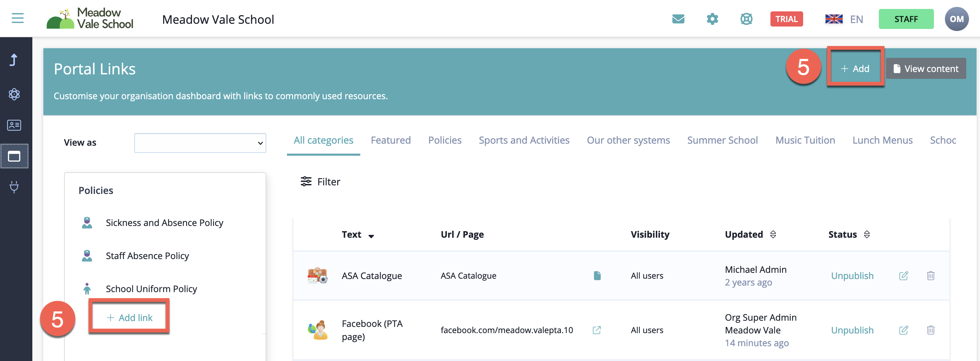Select the Sports and Activities tab

coord(523,141)
